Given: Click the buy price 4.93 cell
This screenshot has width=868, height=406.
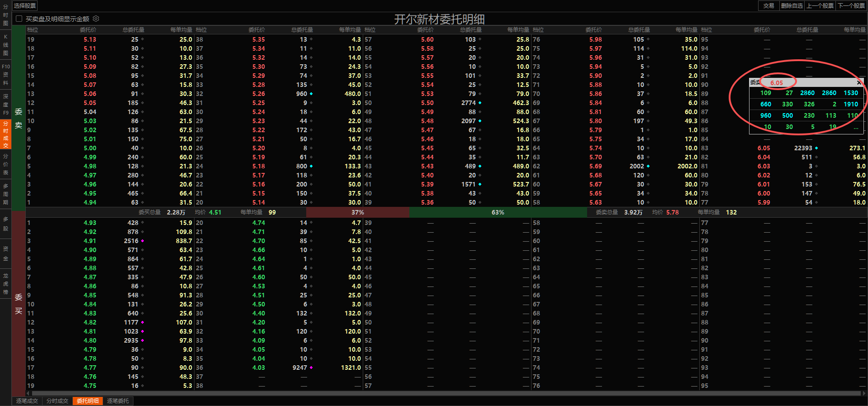Looking at the screenshot, I should tap(90, 223).
